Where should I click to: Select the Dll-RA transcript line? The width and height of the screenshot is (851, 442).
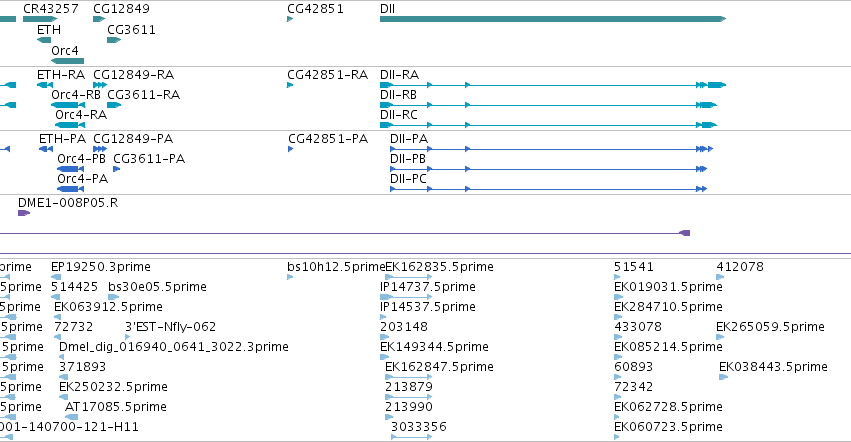coord(552,85)
